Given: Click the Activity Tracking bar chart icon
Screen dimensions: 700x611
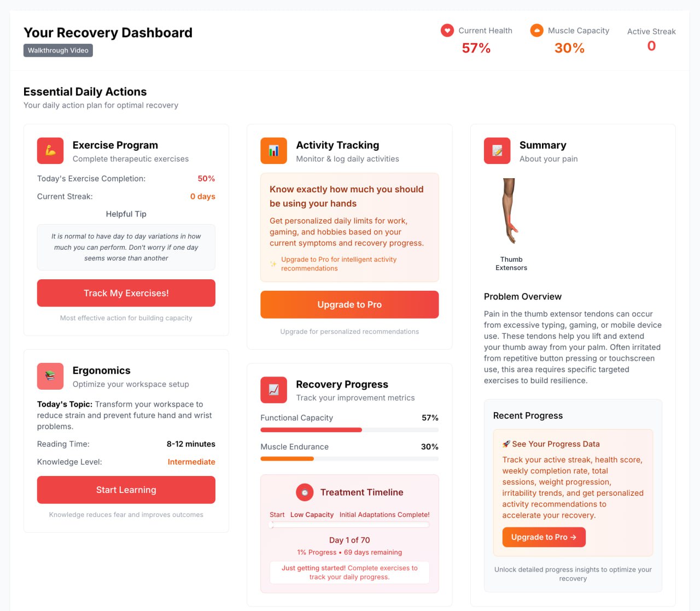Looking at the screenshot, I should tap(274, 151).
